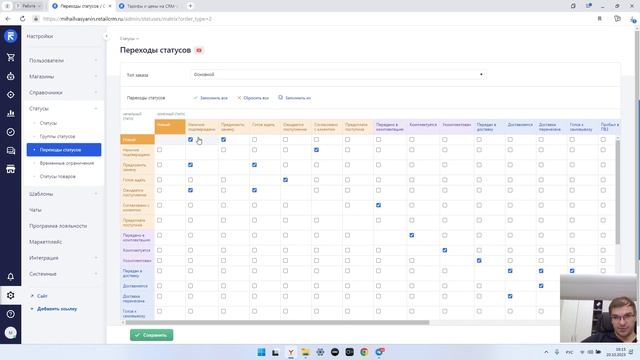This screenshot has height=360, width=640.
Task: Expand the Пользователи settings section
Action: pos(63,60)
